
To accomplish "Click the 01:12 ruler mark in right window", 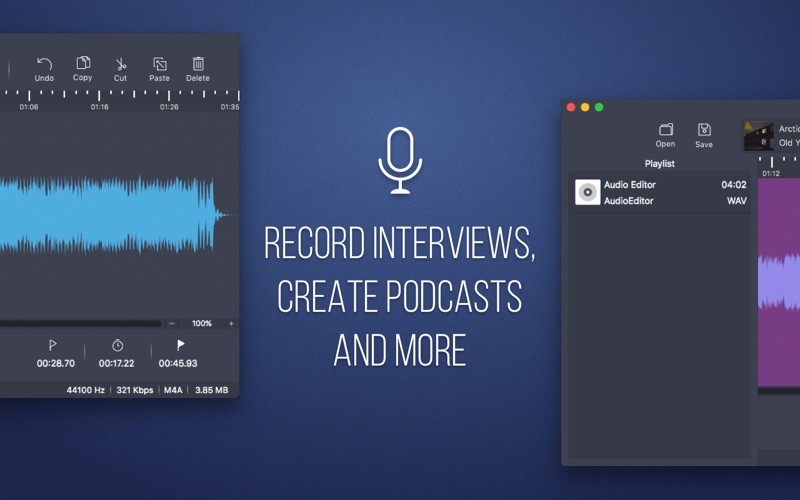I will [771, 173].
